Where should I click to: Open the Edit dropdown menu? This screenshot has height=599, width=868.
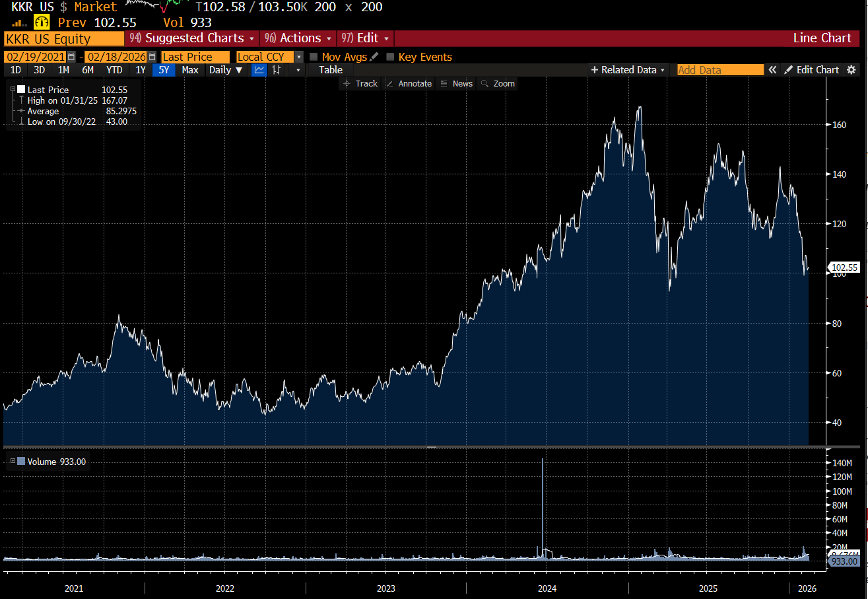pos(366,38)
